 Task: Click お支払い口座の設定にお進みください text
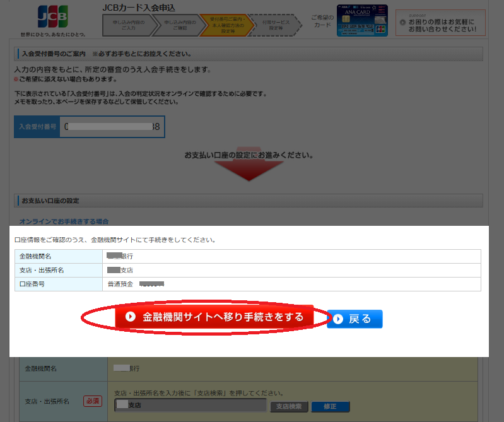(x=249, y=155)
